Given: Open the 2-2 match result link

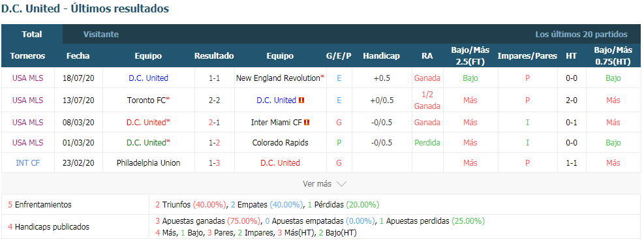Looking at the screenshot, I should coord(214,100).
